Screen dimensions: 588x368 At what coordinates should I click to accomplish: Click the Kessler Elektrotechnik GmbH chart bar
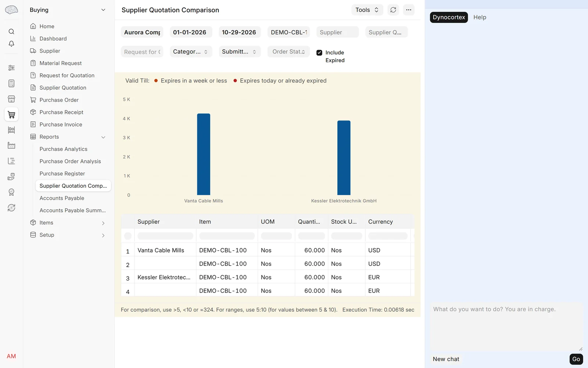pos(344,158)
